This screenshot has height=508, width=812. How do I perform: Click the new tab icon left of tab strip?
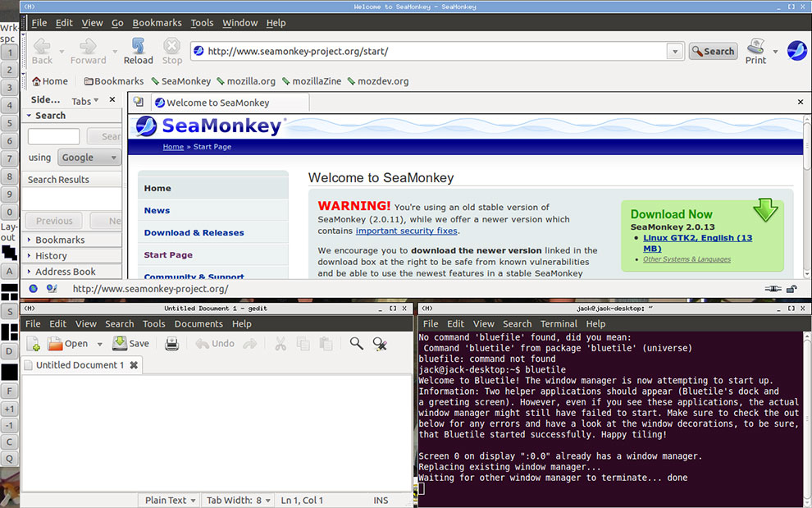click(139, 102)
